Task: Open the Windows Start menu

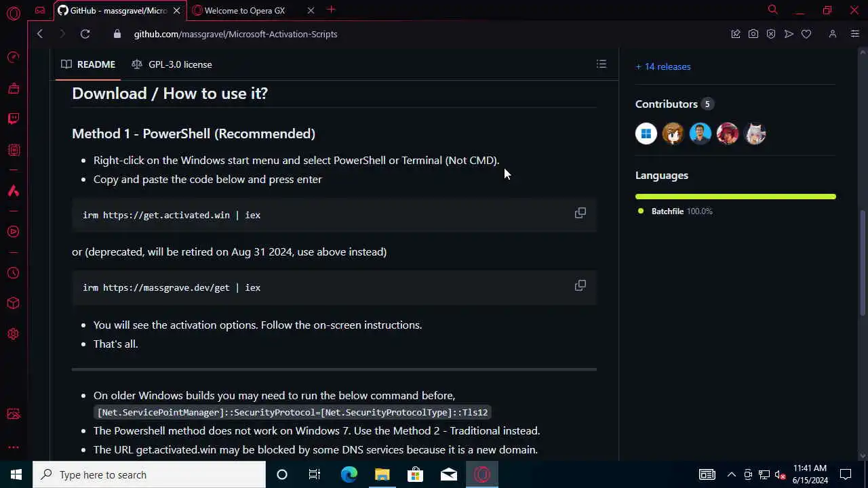Action: coord(16,474)
